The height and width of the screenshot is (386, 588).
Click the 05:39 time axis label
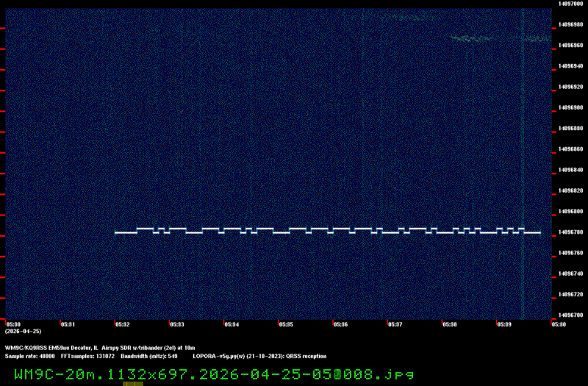(504, 324)
